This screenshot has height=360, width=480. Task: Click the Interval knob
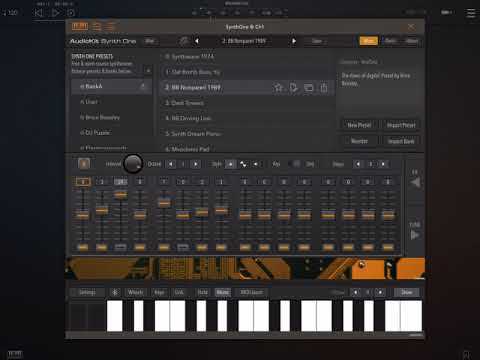tap(133, 164)
